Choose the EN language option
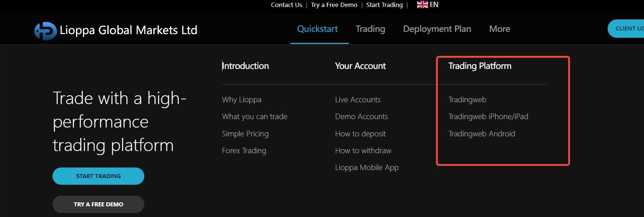 (434, 4)
